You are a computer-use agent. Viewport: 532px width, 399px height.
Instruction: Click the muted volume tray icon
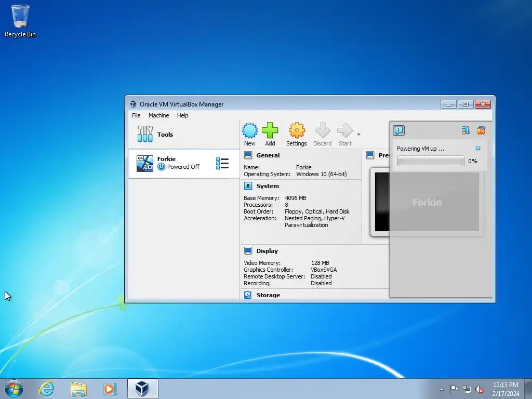coord(480,390)
